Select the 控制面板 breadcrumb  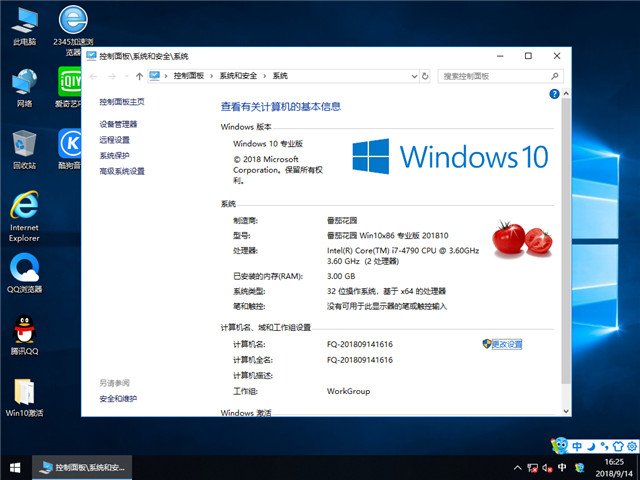(x=189, y=76)
